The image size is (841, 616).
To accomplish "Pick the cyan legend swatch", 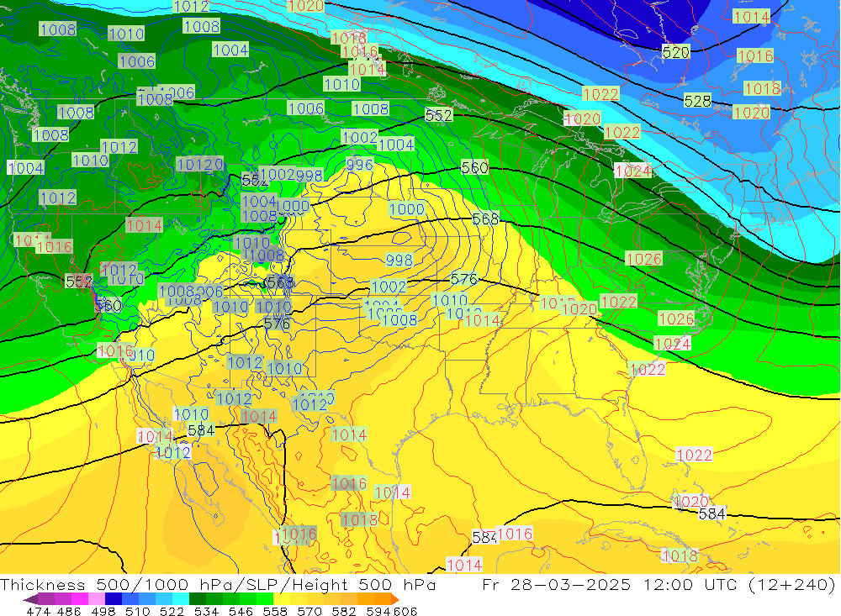I will (181, 599).
